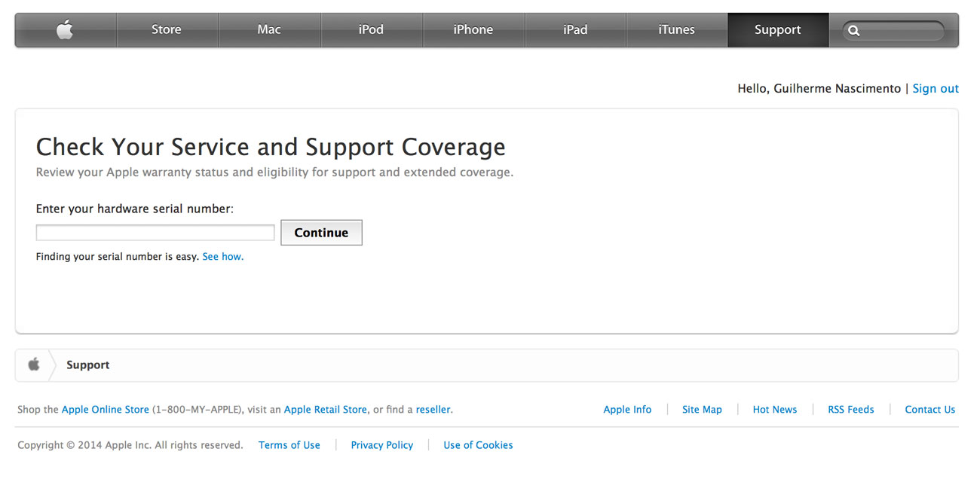The image size is (980, 482).
Task: Open the Hot News link
Action: 775,410
